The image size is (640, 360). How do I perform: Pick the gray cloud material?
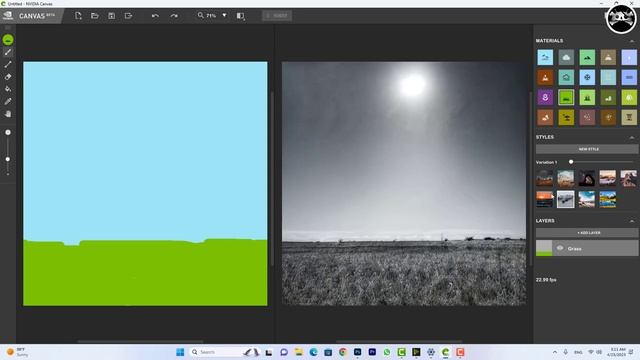566,58
